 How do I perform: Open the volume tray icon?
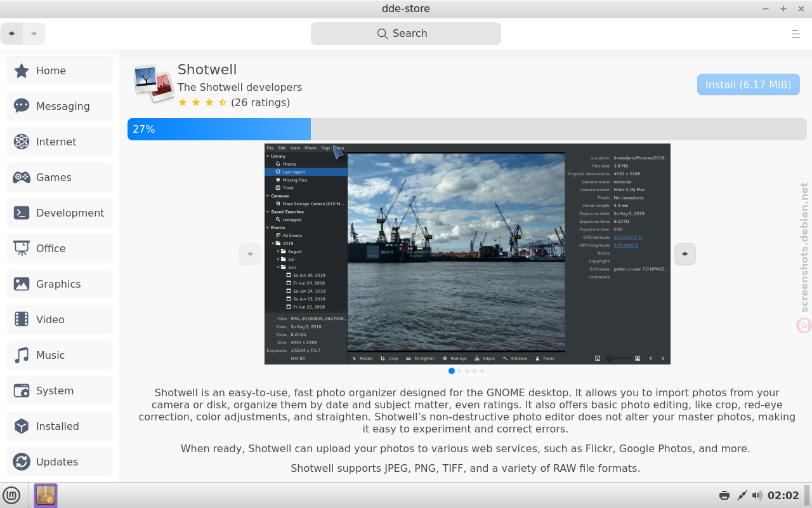(x=757, y=495)
